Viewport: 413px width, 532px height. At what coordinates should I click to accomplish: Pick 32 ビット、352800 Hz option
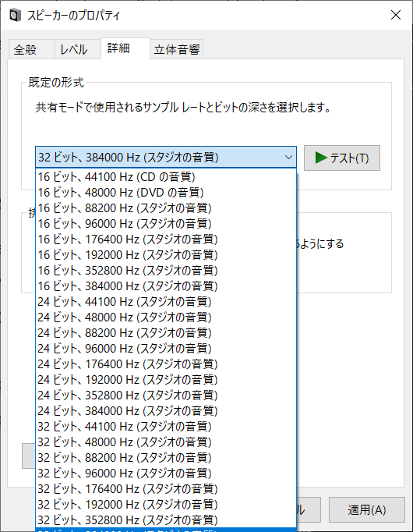coord(166,520)
